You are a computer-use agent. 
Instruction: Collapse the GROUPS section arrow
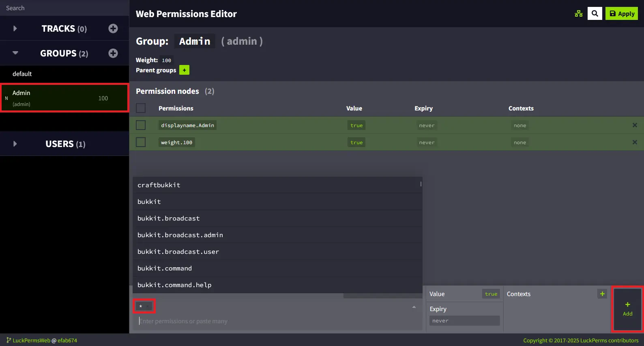15,53
